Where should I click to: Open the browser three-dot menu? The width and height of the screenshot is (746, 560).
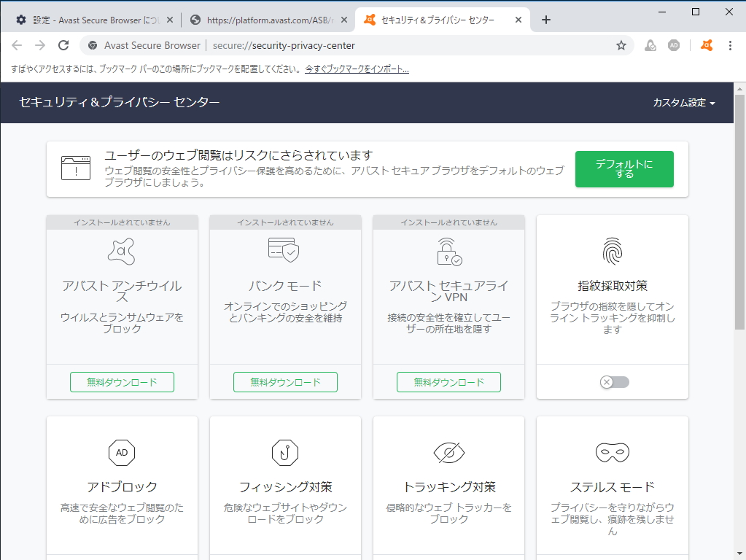coord(731,45)
